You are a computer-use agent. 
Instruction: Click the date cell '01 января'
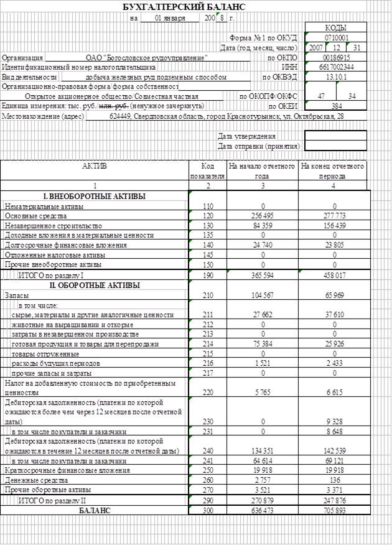(170, 18)
